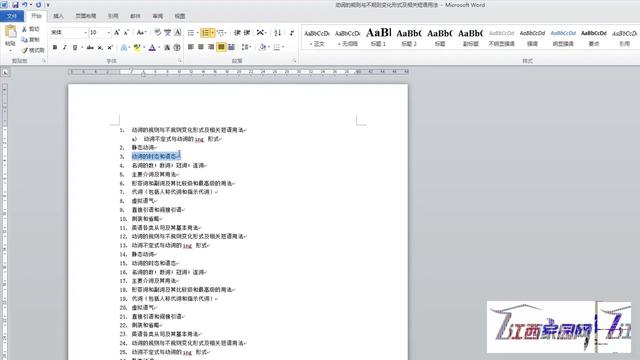Switch to the View tab
This screenshot has width=640, height=360.
[x=180, y=16]
